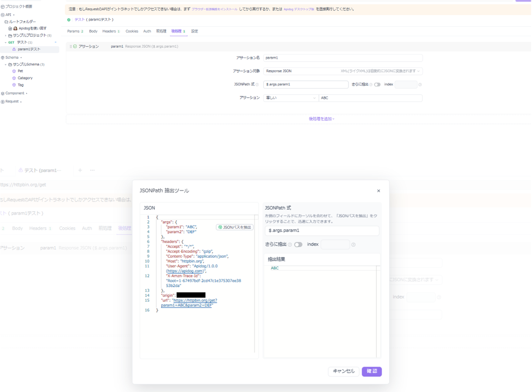
Task: Click the Pet schema cube icon
Action: [x=14, y=71]
